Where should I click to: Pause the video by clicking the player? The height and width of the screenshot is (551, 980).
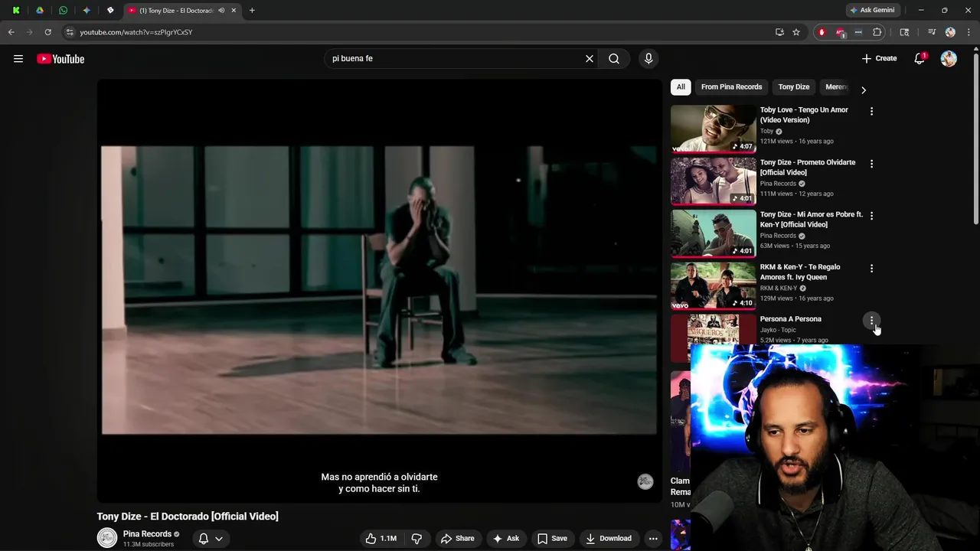(x=379, y=291)
